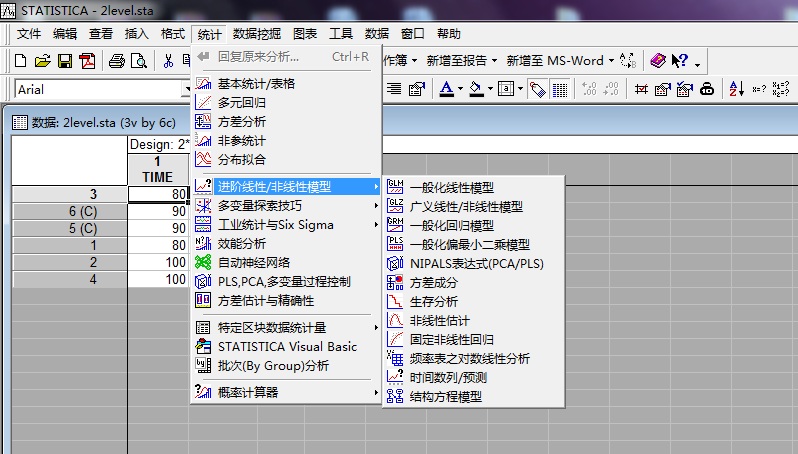Open 自动神经网络 menu entry
Image resolution: width=798 pixels, height=454 pixels.
pos(287,263)
